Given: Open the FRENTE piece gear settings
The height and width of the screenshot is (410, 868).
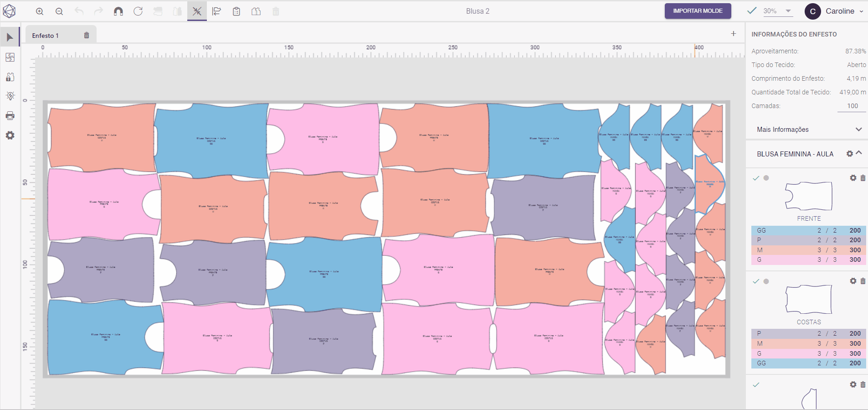Looking at the screenshot, I should coord(853,178).
